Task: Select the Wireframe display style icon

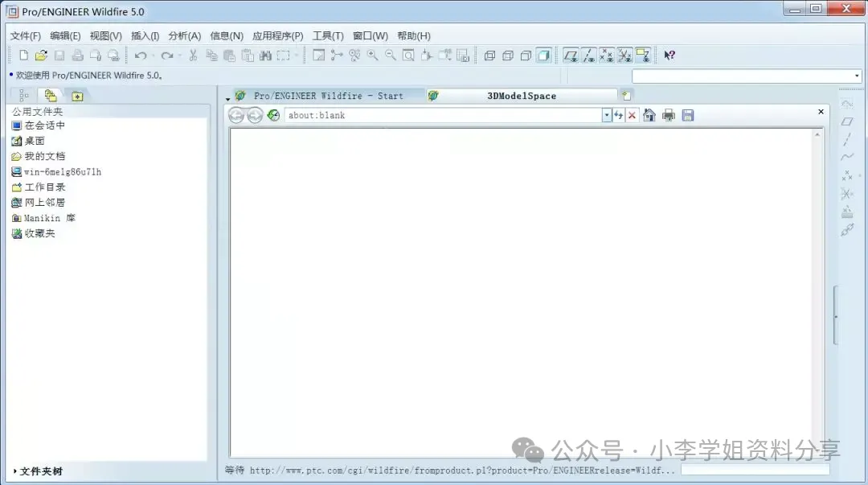Action: coord(489,55)
